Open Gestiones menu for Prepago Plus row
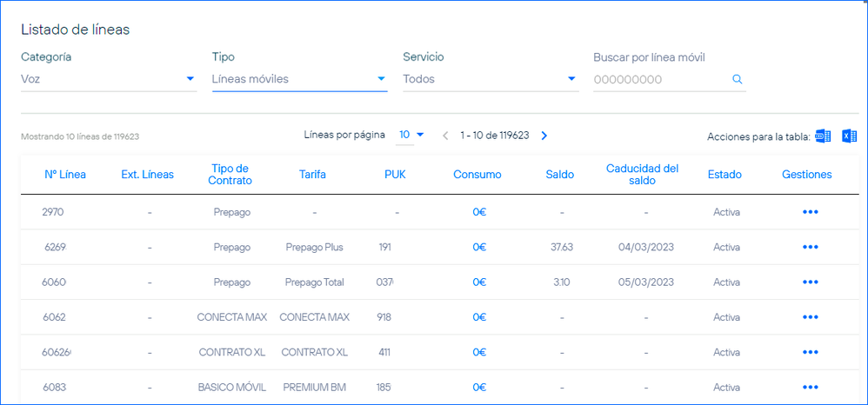The image size is (868, 405). (x=810, y=248)
